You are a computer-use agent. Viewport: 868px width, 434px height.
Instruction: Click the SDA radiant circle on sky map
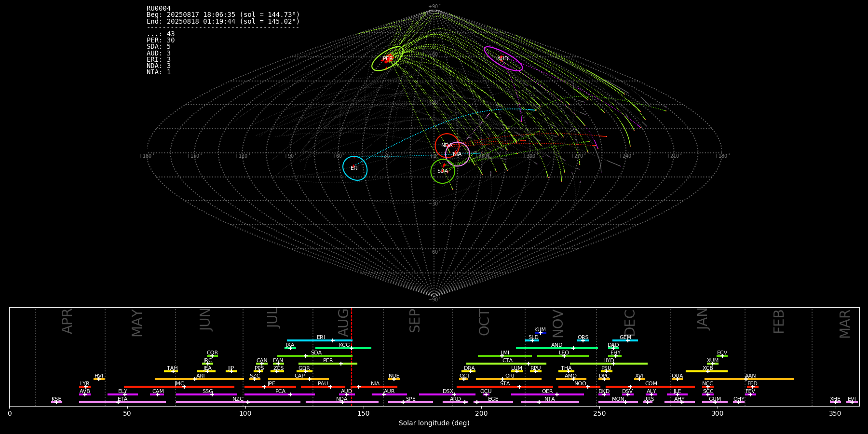[x=443, y=171]
